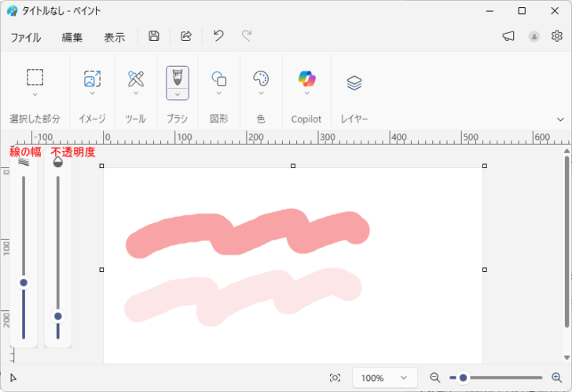Viewport: 572px width, 392px height.
Task: Click the Share icon in title bar
Action: (x=186, y=36)
